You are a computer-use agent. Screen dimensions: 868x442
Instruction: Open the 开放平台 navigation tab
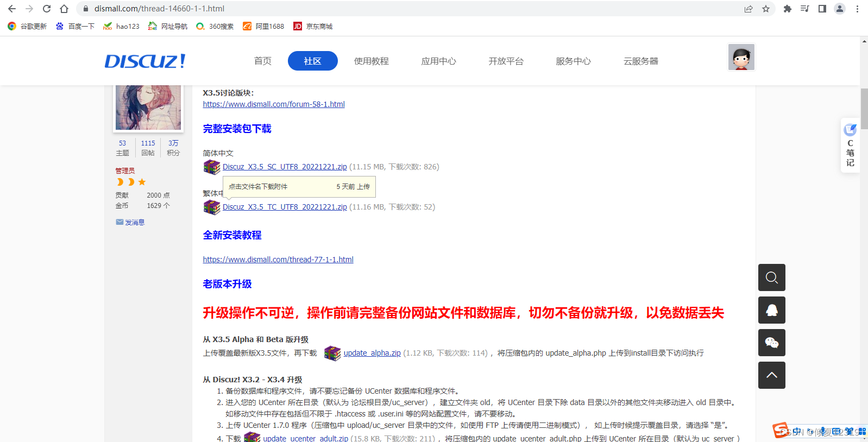click(506, 61)
